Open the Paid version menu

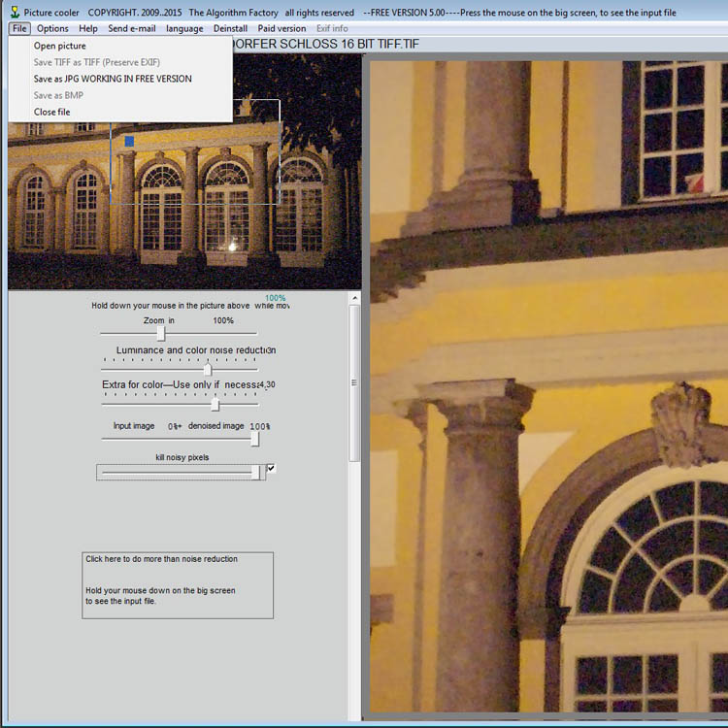click(281, 28)
